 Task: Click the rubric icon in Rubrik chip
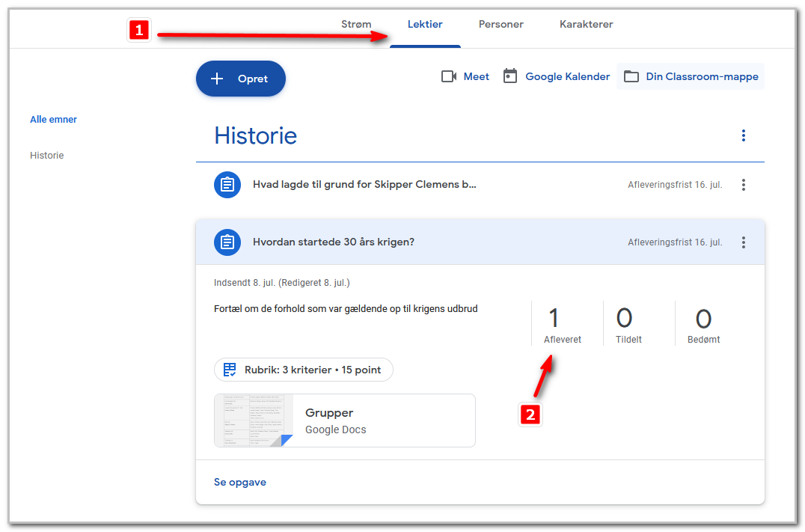tap(230, 370)
